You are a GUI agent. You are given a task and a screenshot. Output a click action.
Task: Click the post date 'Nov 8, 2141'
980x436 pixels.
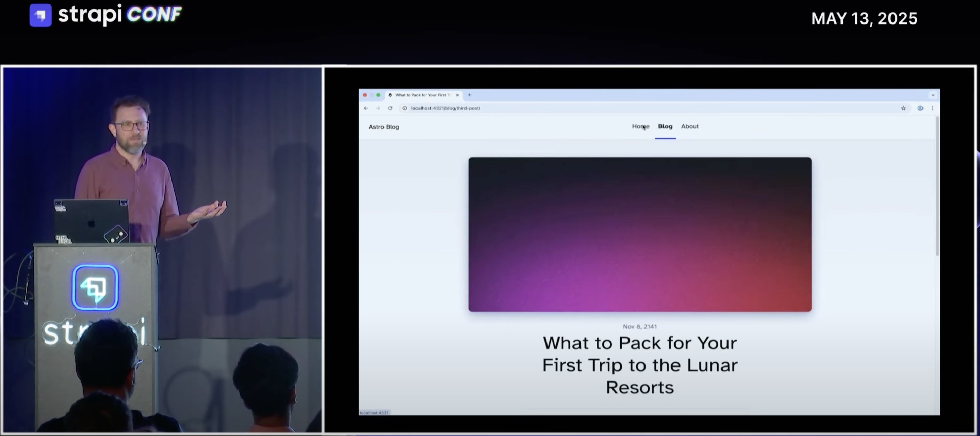pyautogui.click(x=639, y=326)
